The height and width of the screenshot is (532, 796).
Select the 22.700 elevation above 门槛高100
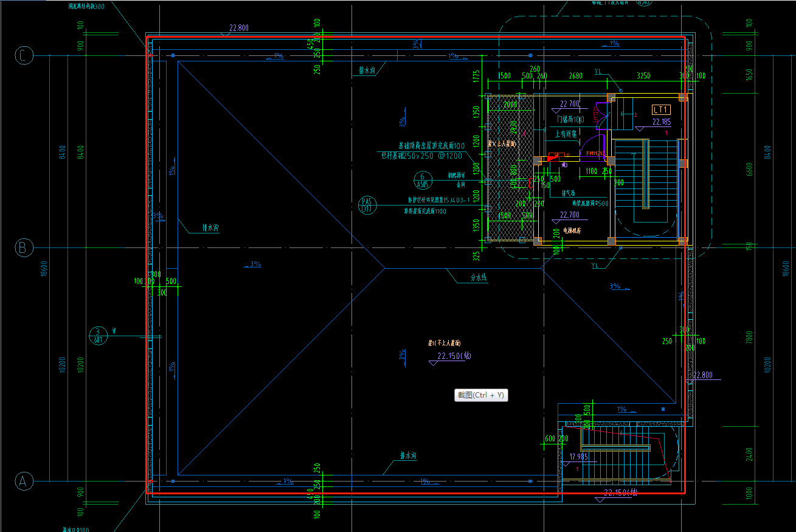click(570, 104)
